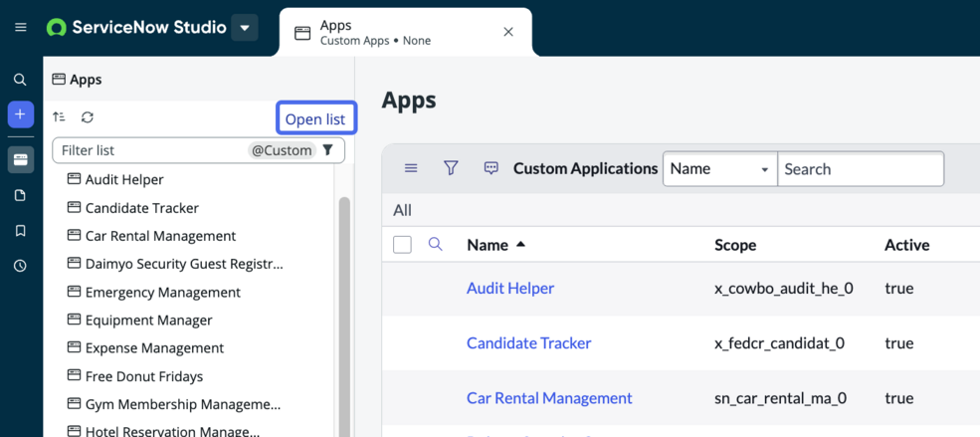Click the Open list button
Screen dimensions: 980x437
click(315, 118)
